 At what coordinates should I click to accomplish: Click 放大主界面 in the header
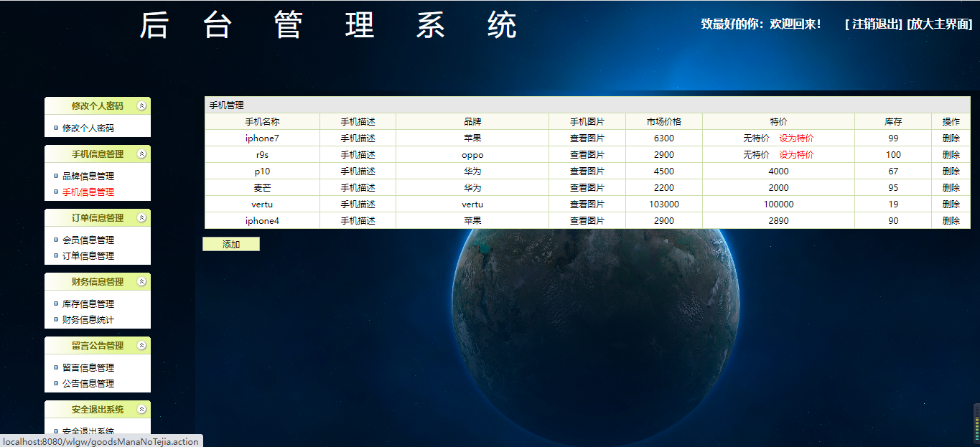coord(939,24)
